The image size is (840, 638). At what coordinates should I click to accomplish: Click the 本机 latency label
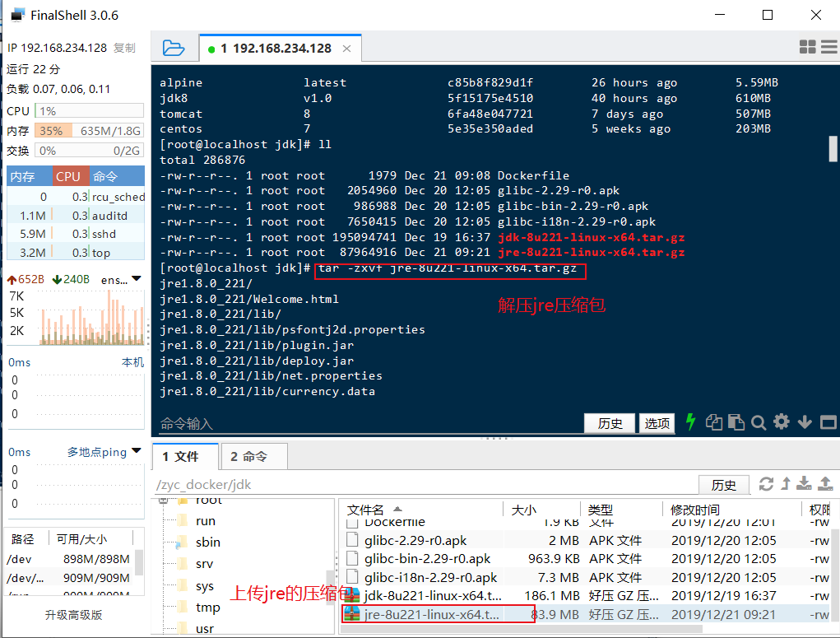click(x=132, y=362)
